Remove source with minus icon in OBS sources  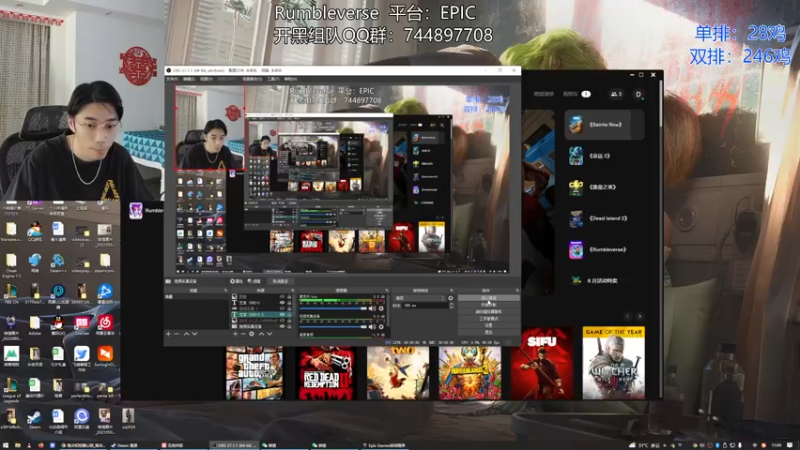243,334
